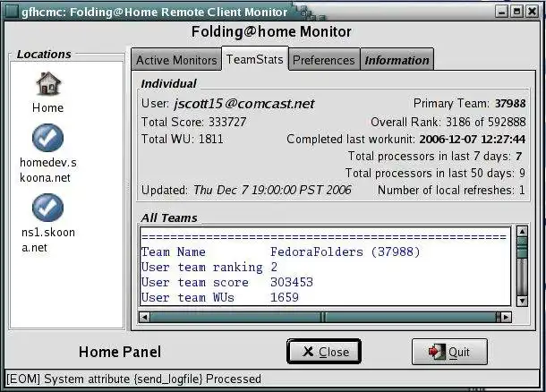
Task: Click the 'Total WU: 1811' text
Action: point(182,139)
